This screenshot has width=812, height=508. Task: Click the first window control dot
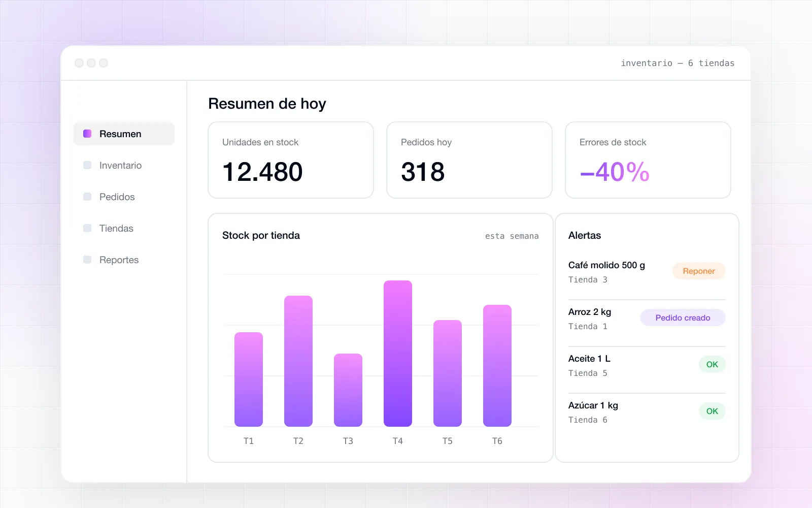point(79,63)
